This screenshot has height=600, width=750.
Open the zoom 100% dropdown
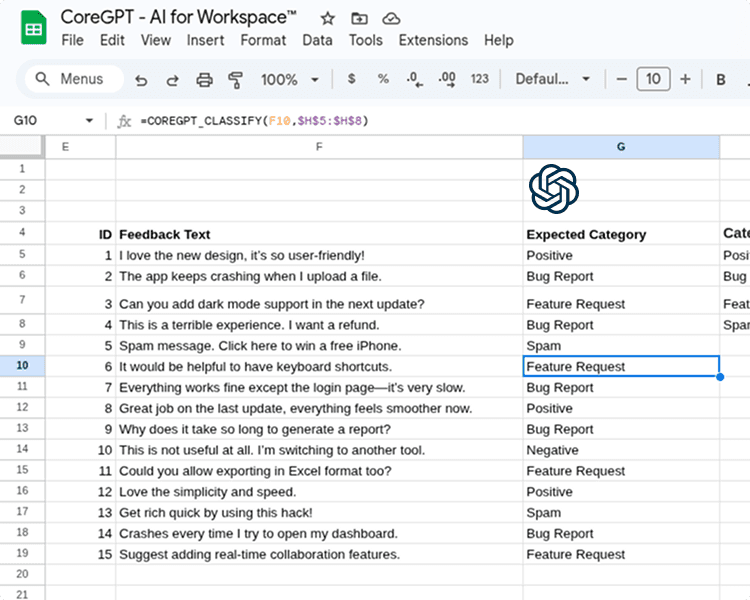coord(289,80)
